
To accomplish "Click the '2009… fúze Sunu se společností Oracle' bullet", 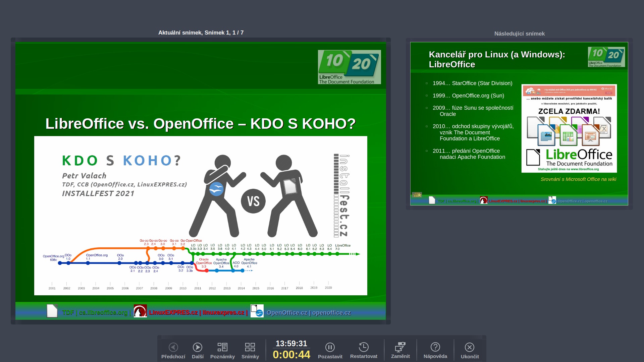I will pos(473,111).
